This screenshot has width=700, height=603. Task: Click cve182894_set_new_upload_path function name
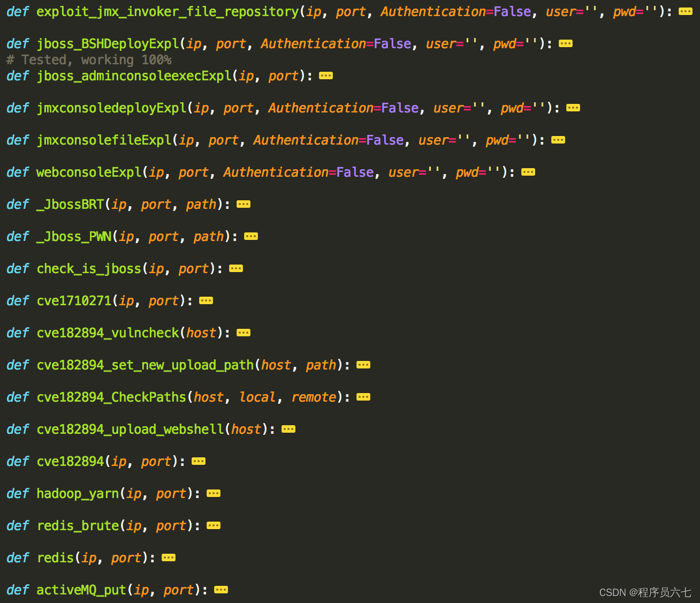[x=145, y=365]
